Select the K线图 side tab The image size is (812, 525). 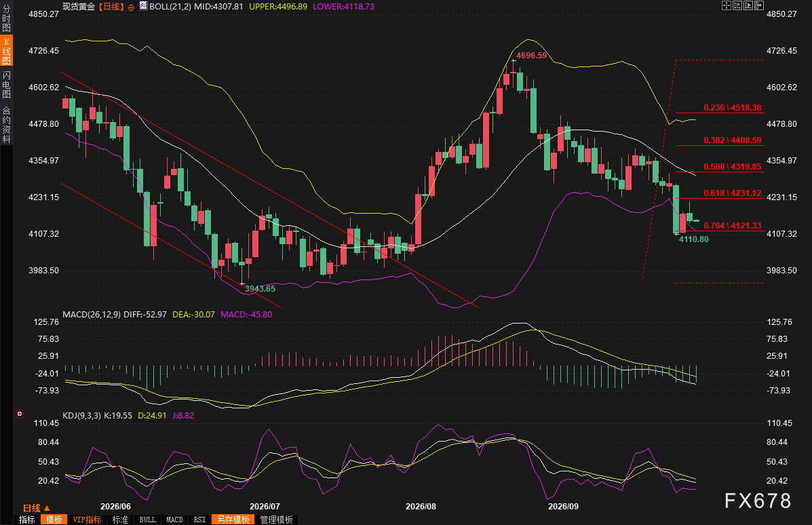tap(6, 52)
